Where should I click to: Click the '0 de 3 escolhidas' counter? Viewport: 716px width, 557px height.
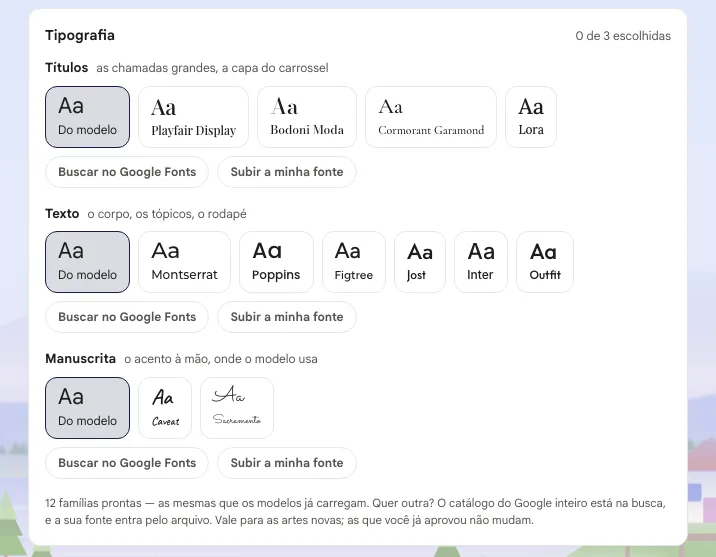pos(623,36)
